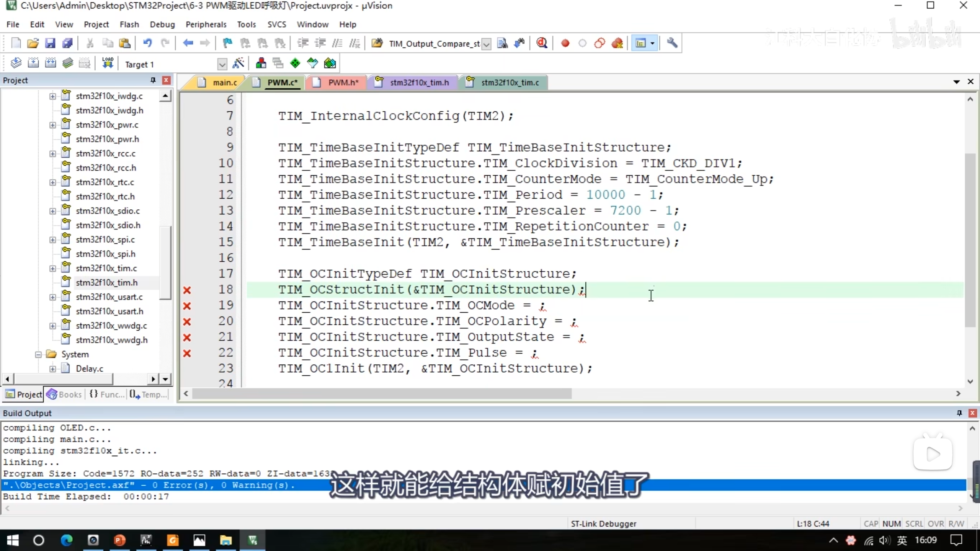This screenshot has height=551, width=980.
Task: Toggle the Insert/Remove Breakpoint red dot
Action: [x=565, y=43]
